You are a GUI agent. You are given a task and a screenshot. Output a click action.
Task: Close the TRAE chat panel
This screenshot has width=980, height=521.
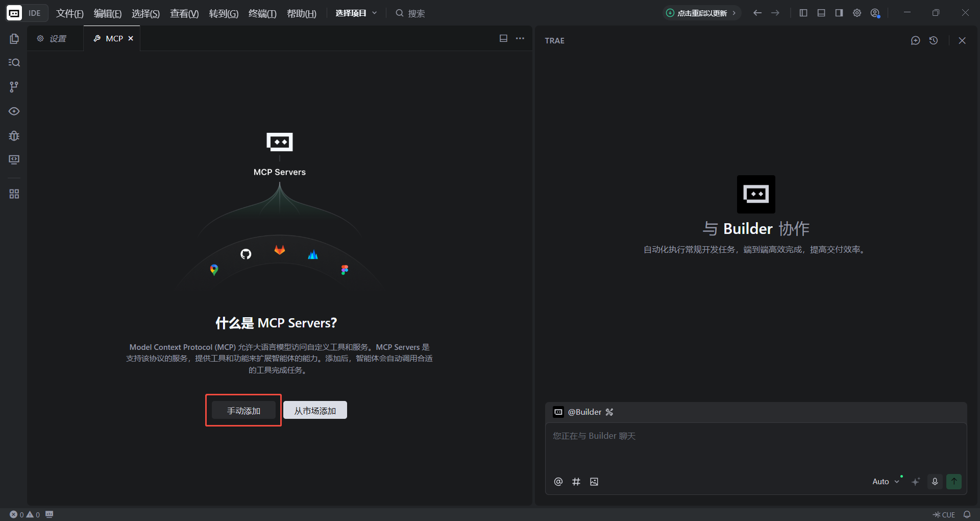tap(962, 40)
